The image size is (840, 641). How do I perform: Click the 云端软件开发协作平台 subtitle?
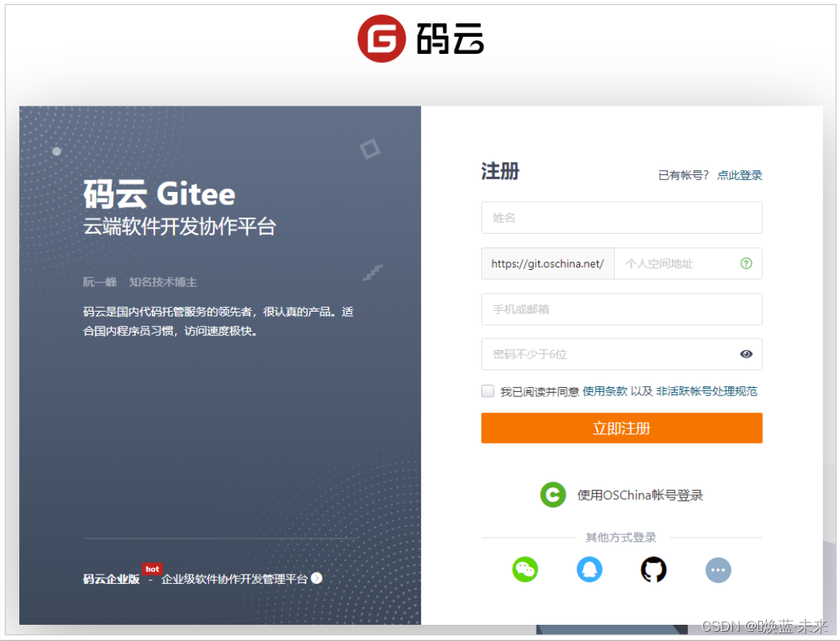[180, 227]
